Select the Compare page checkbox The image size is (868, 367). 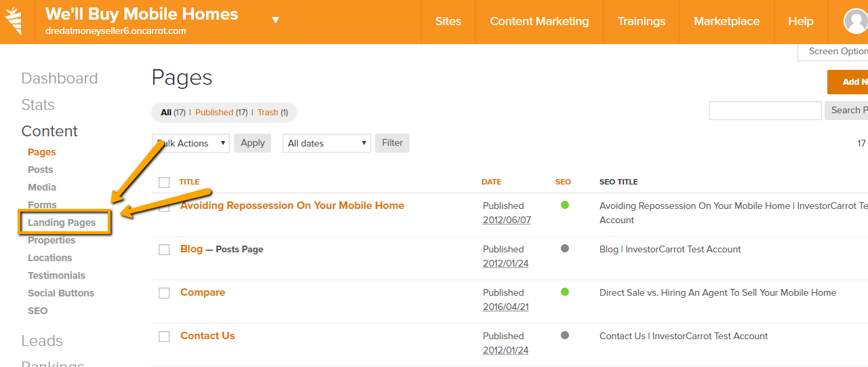164,293
